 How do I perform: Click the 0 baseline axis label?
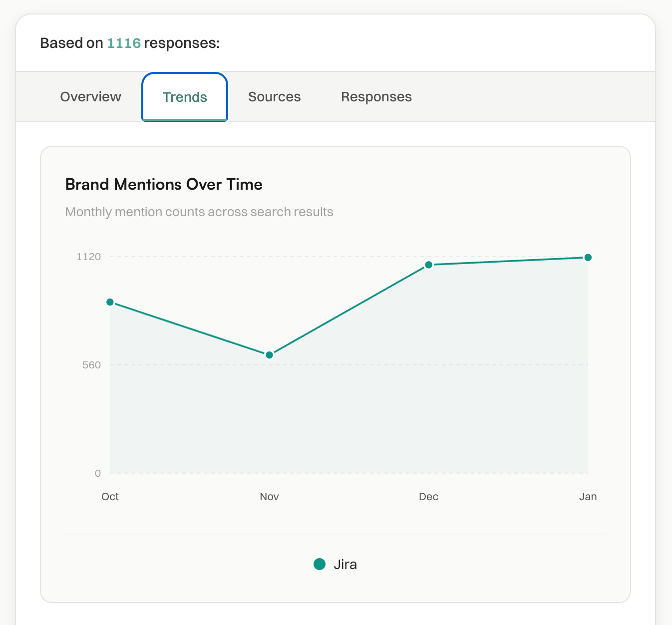pos(98,473)
